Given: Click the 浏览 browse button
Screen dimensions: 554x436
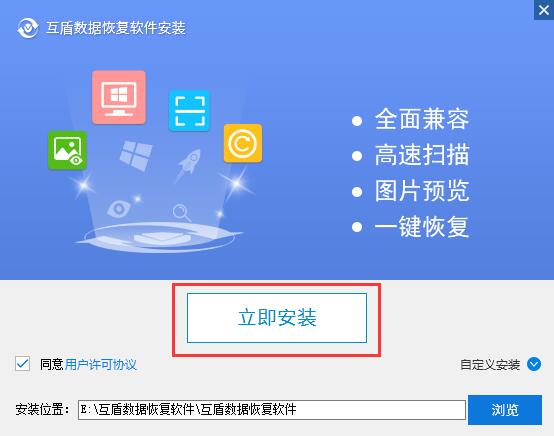Looking at the screenshot, I should (x=505, y=410).
